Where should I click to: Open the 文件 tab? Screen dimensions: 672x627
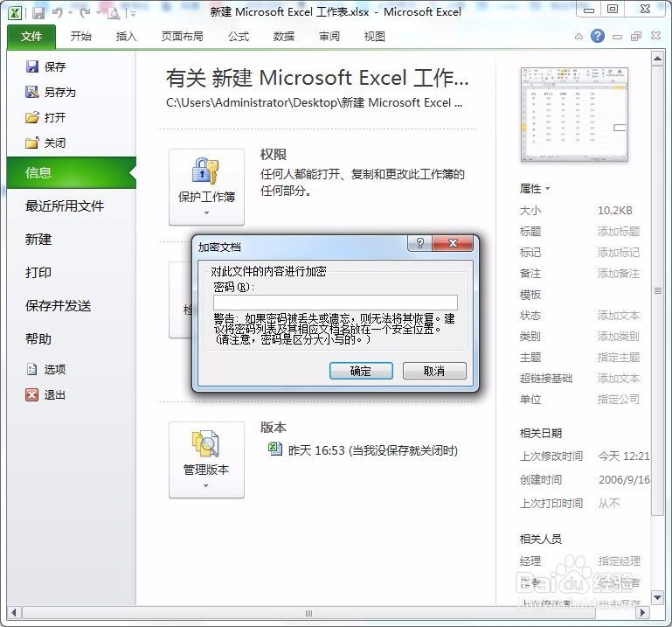click(31, 37)
